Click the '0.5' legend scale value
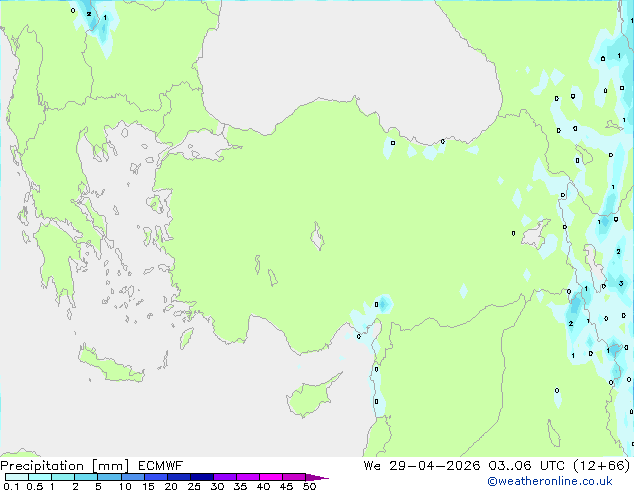This screenshot has width=634, height=490. (35, 486)
